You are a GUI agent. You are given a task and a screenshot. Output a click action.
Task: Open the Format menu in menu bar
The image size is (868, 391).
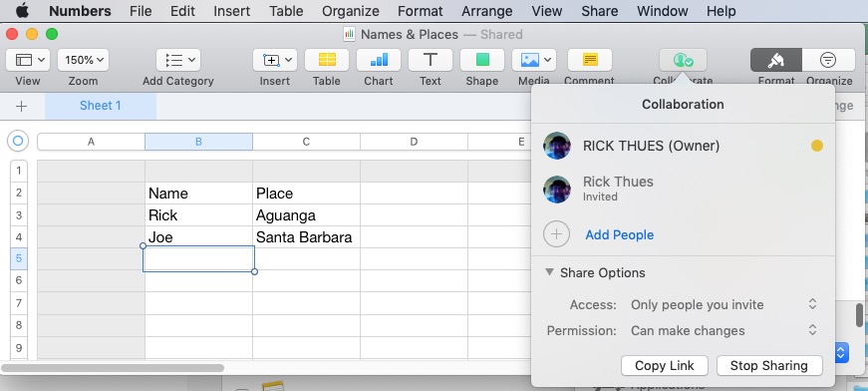click(421, 11)
